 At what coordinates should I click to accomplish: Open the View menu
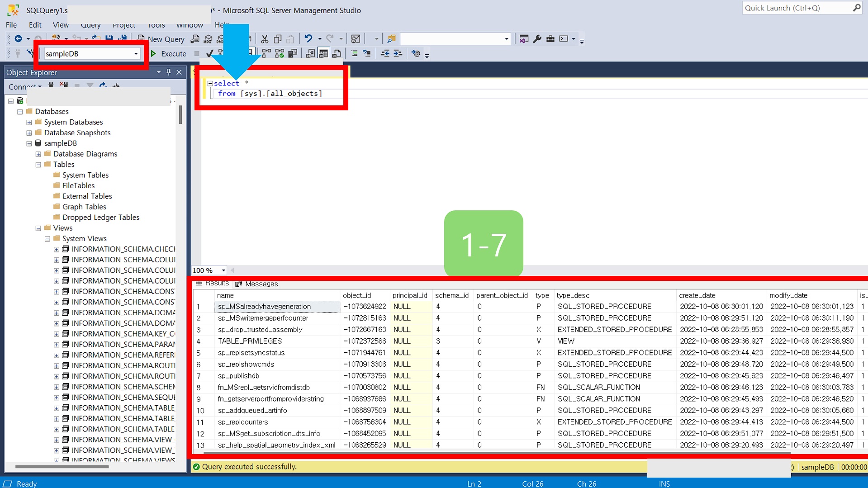(61, 25)
